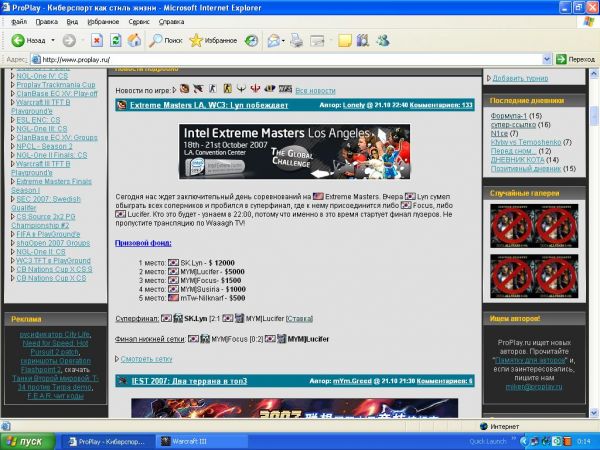The height and width of the screenshot is (450, 600).
Task: Click the green Back arrow button
Action: 18,40
